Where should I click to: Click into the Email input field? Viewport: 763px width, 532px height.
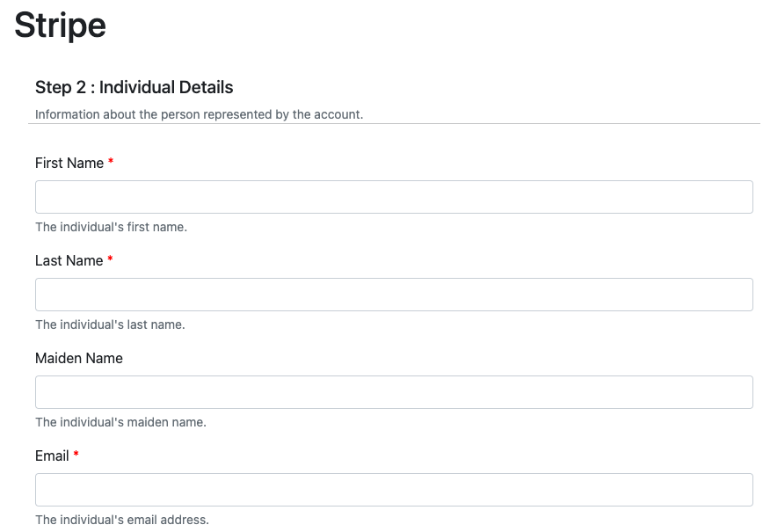click(394, 490)
